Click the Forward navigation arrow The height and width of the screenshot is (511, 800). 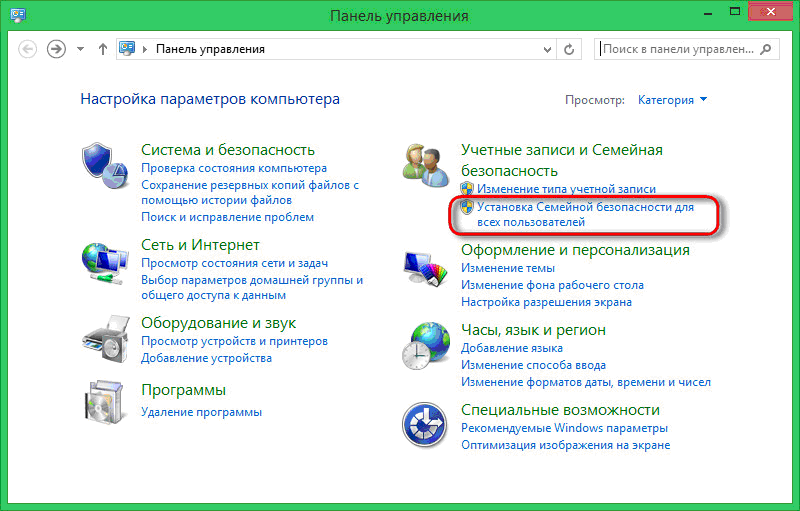point(56,49)
